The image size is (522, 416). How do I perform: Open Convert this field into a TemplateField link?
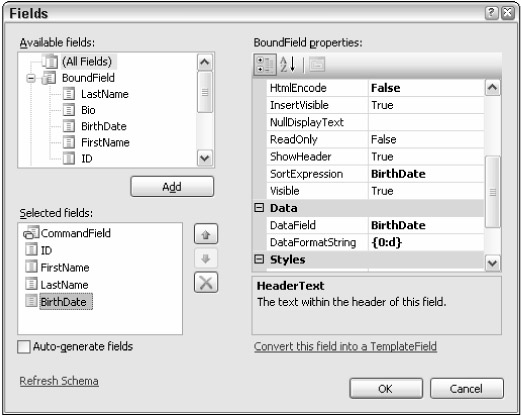345,346
